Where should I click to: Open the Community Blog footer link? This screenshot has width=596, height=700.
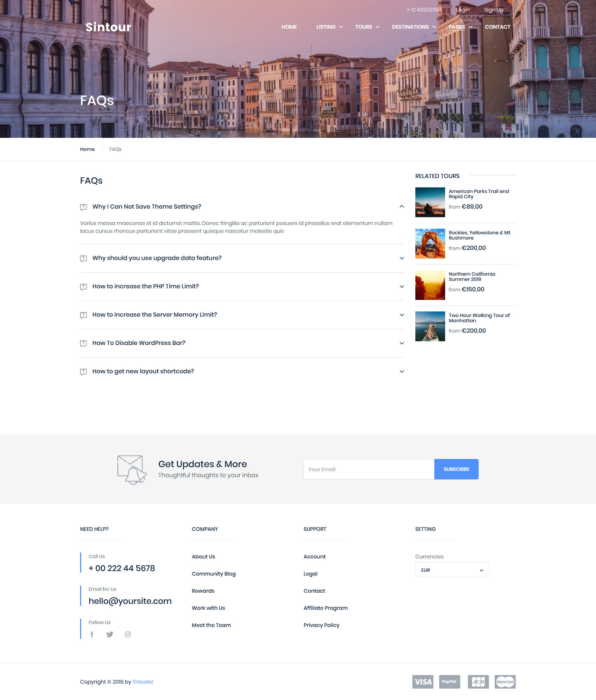click(214, 574)
